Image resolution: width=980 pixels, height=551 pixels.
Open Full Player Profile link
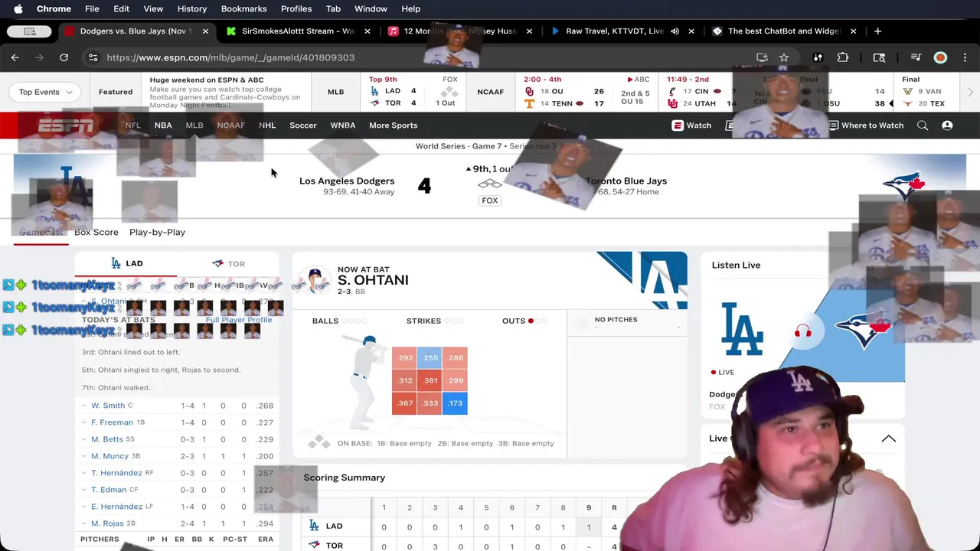coord(238,320)
